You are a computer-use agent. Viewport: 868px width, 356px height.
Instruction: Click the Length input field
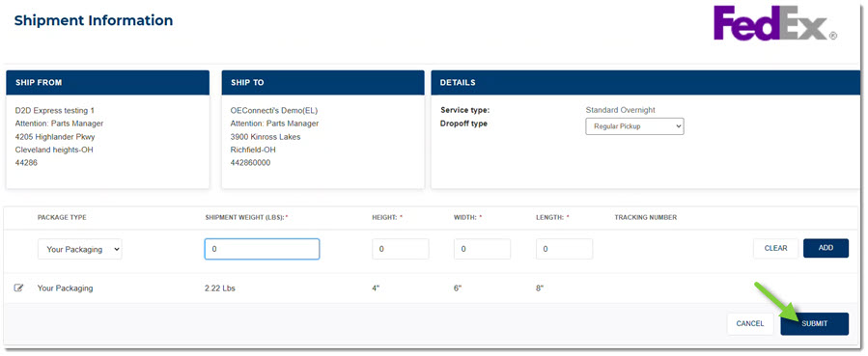pos(564,249)
